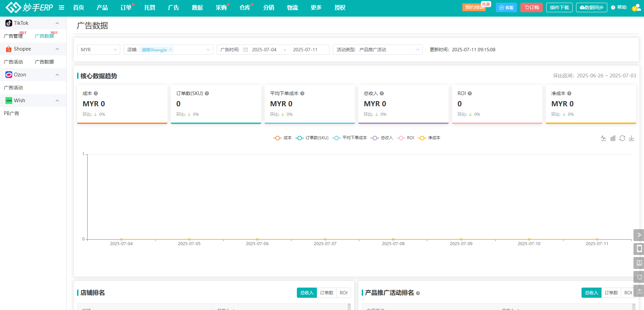Click the 插件下载 button
Screen dimensions: 644x310
pyautogui.click(x=559, y=7)
